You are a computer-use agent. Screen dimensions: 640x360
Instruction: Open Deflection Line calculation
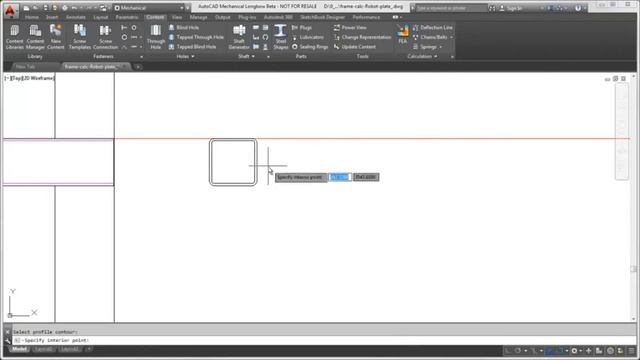(432, 27)
